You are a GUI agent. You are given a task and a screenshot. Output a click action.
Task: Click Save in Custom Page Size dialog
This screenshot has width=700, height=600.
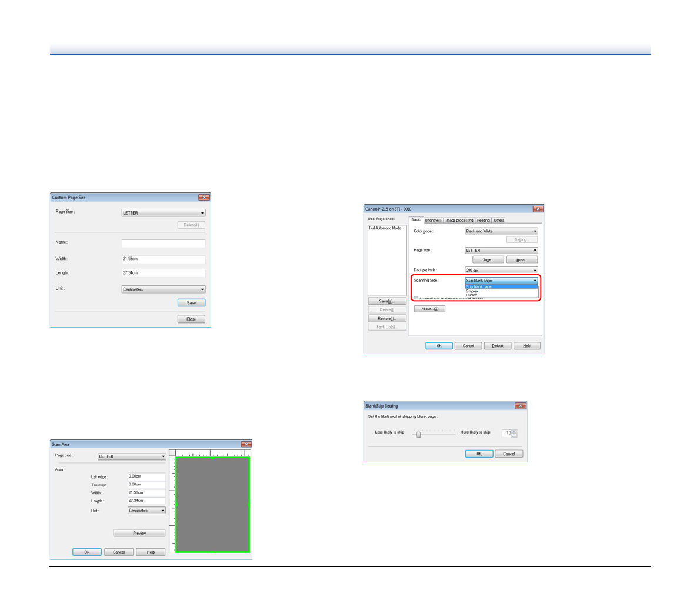click(191, 303)
